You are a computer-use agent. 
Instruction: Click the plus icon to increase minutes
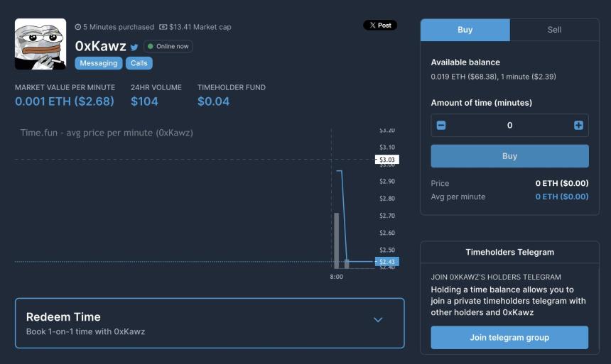578,126
